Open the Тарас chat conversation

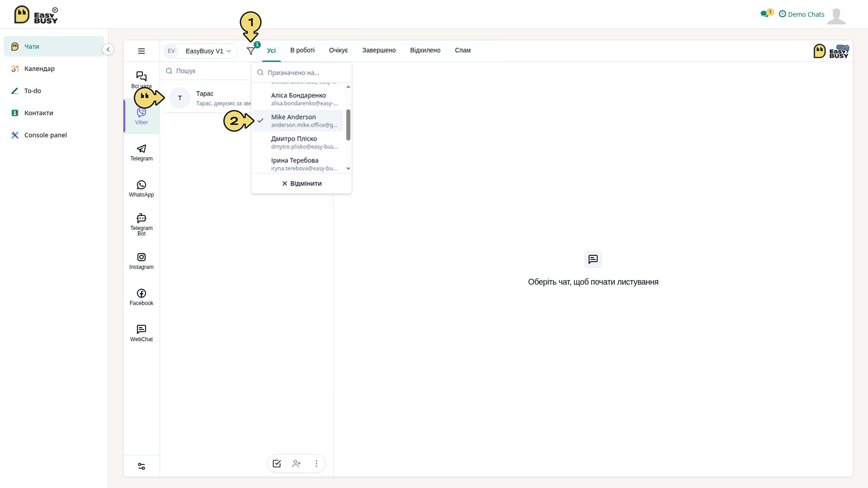208,98
